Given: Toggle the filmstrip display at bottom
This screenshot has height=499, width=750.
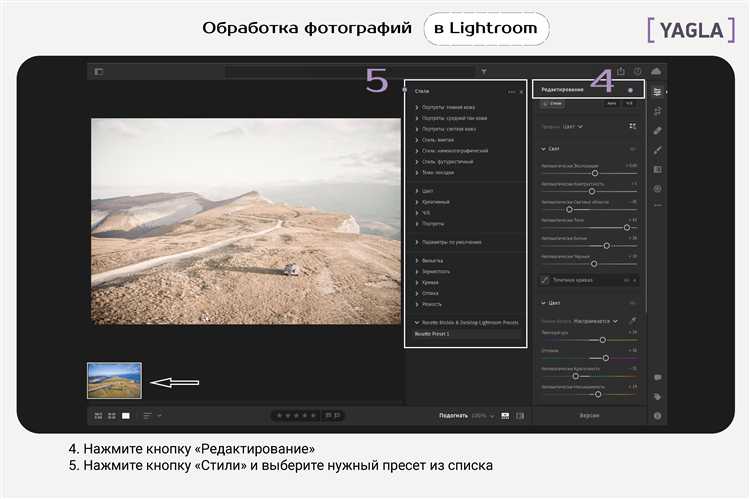Looking at the screenshot, I should [505, 416].
